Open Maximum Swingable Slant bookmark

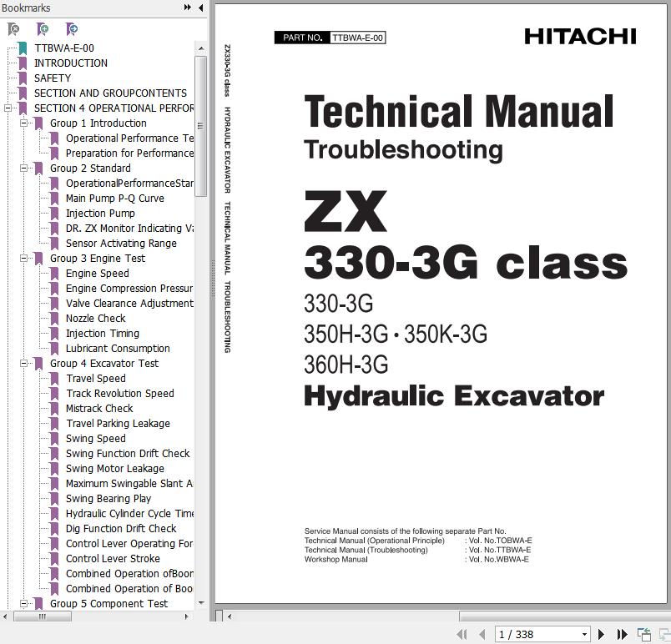point(129,484)
